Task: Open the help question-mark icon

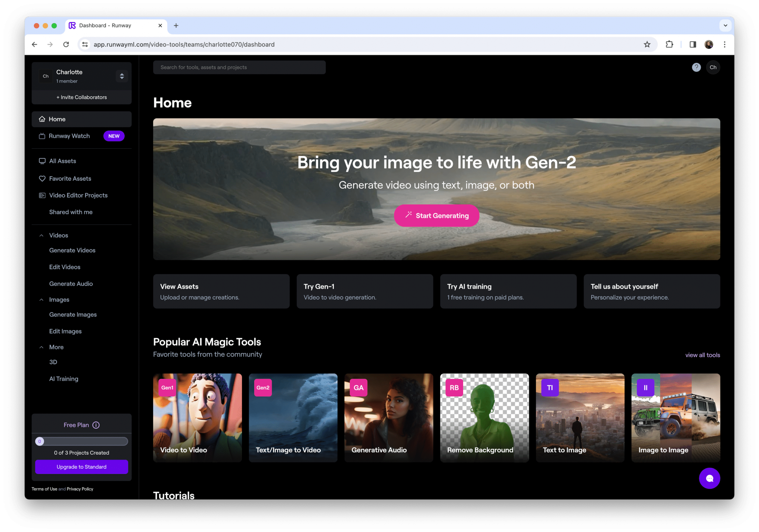Action: pyautogui.click(x=696, y=67)
